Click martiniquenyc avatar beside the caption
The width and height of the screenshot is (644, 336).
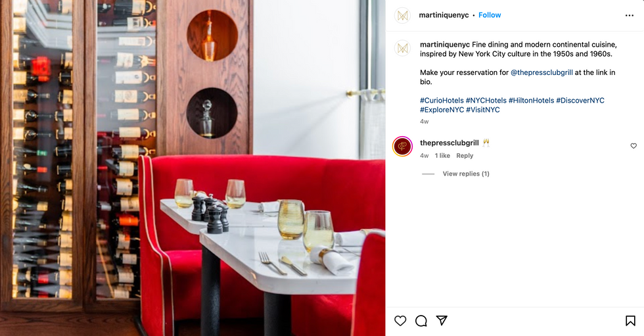[x=402, y=49]
